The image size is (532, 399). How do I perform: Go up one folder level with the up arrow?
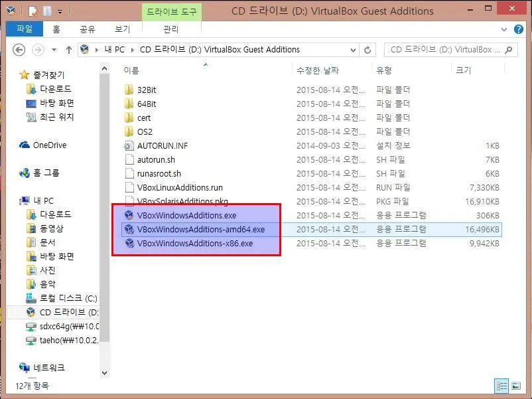pos(69,50)
